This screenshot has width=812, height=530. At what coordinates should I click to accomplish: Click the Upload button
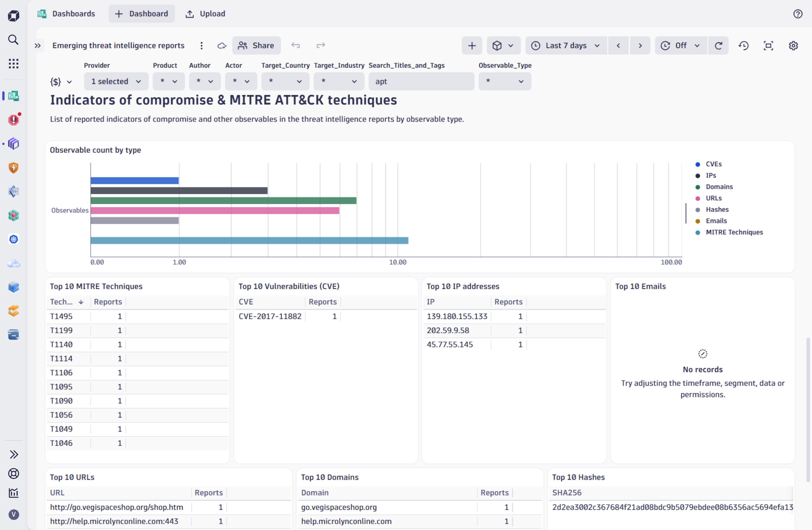coord(205,14)
